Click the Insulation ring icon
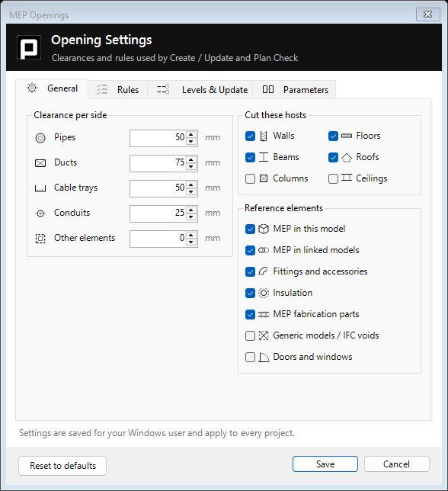The width and height of the screenshot is (448, 491). (264, 293)
